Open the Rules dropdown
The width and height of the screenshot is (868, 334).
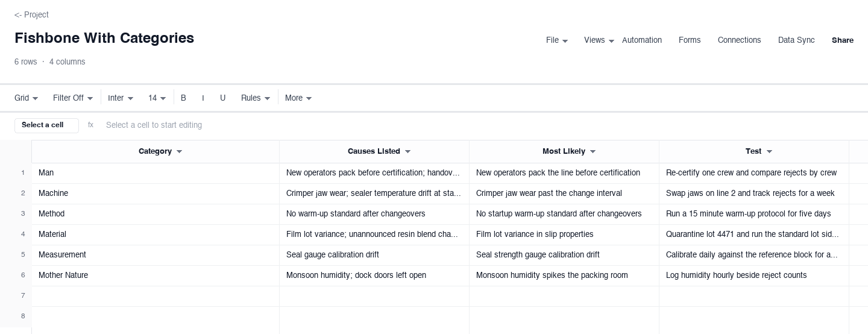256,98
